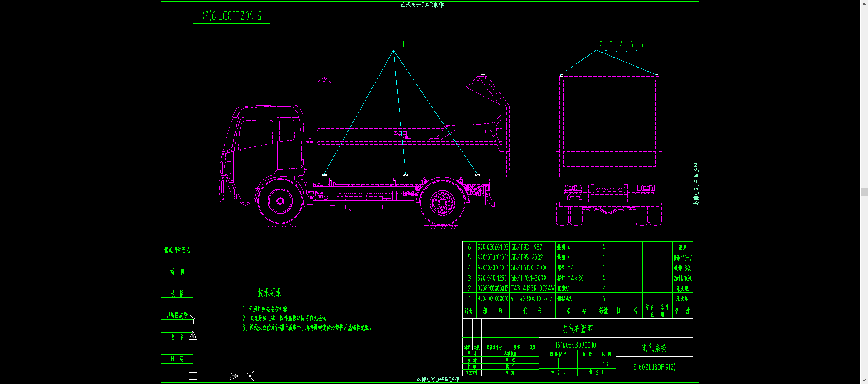Screen dimensions: 868x384
Task: Click the mirrored drawing number box at top-left
Action: click(x=231, y=16)
